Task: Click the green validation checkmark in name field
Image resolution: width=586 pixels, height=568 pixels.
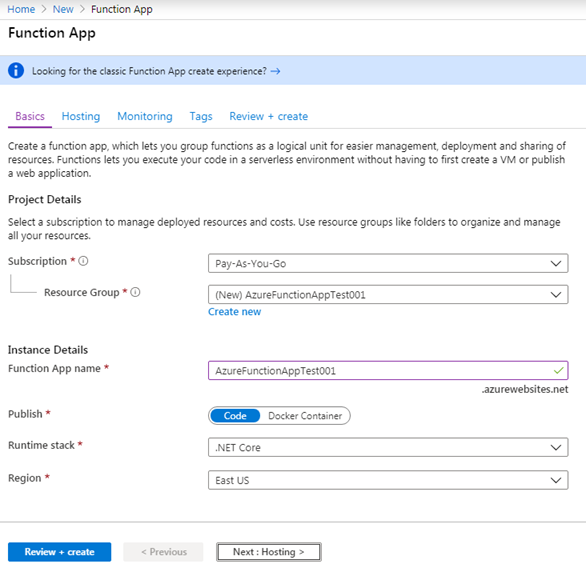Action: click(558, 370)
